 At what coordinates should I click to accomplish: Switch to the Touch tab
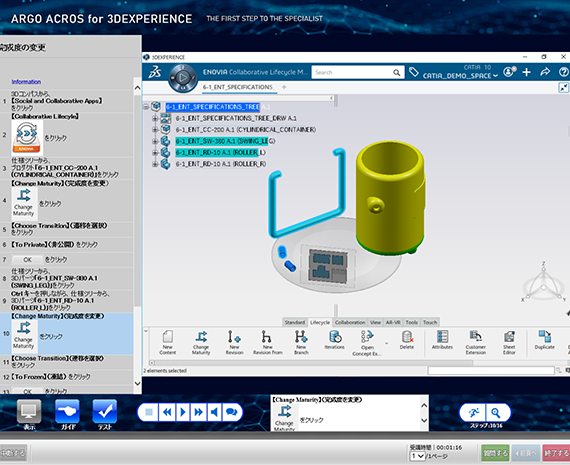click(430, 322)
